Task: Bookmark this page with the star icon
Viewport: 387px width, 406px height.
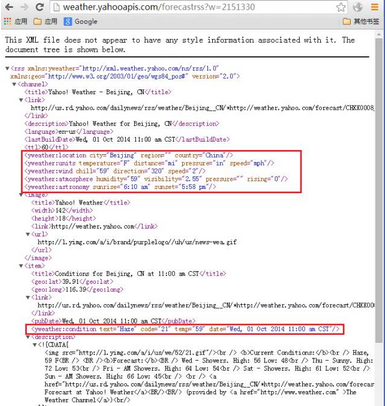Action: [x=340, y=7]
